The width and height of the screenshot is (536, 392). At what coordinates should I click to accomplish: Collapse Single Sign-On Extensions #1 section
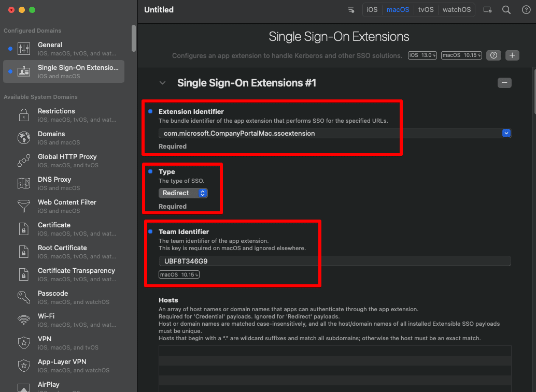(163, 83)
